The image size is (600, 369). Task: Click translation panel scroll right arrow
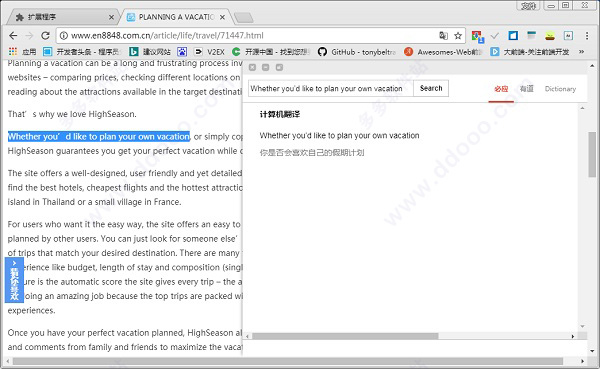tap(573, 336)
